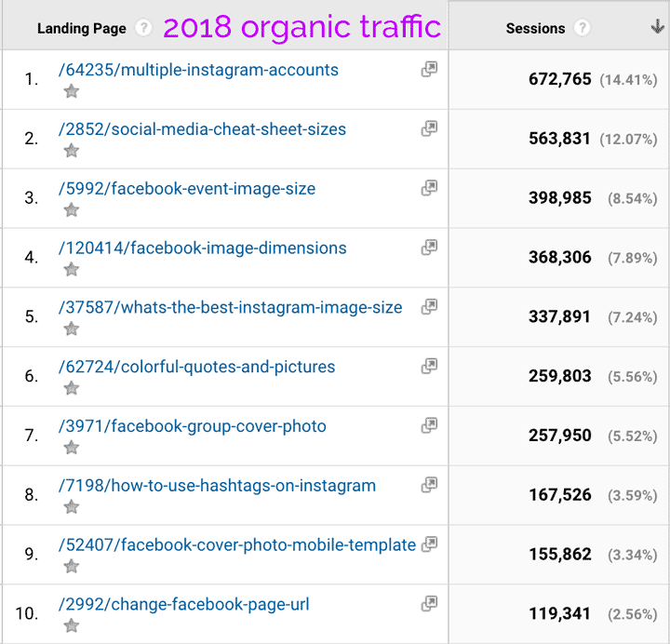Select the 368,306 sessions value

pyautogui.click(x=560, y=257)
